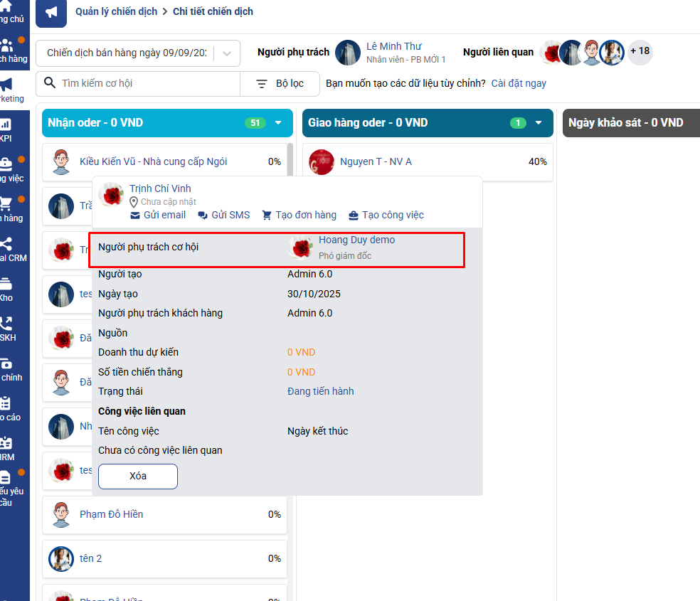Click the +18 related people badge
The height and width of the screenshot is (601, 700).
640,51
